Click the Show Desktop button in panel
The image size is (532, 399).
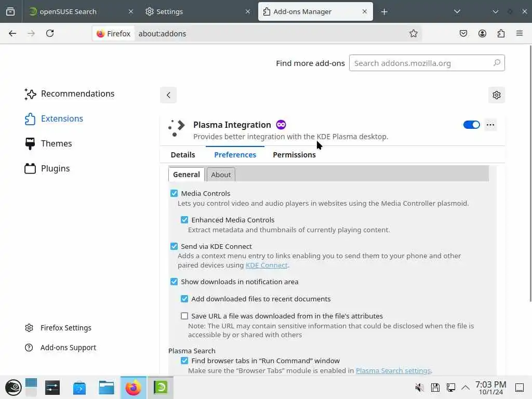tap(520, 388)
